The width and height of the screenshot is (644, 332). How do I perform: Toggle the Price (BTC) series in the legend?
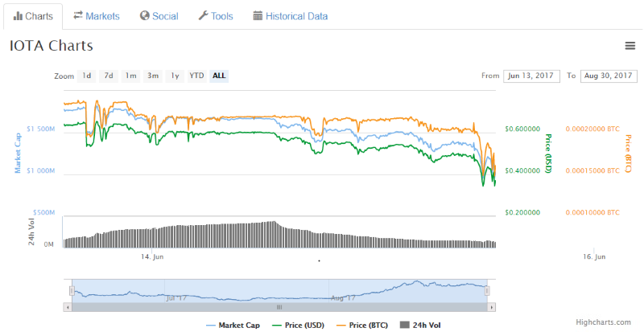pos(363,326)
